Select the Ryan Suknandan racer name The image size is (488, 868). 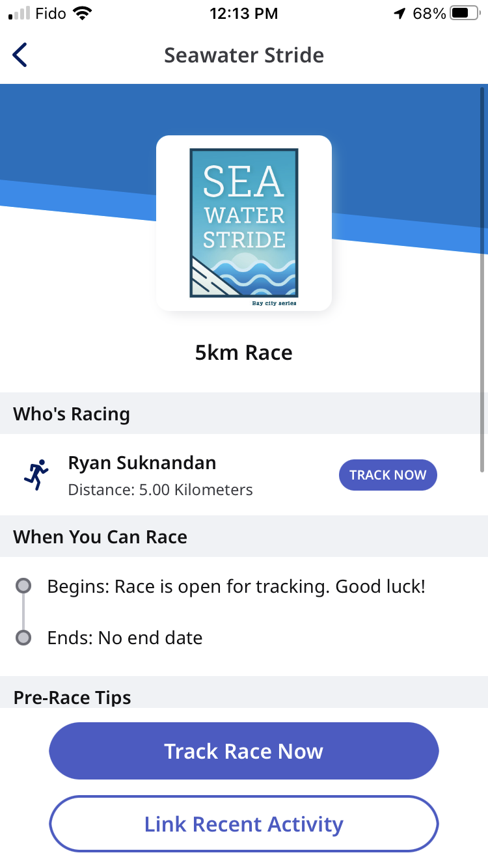tap(142, 463)
